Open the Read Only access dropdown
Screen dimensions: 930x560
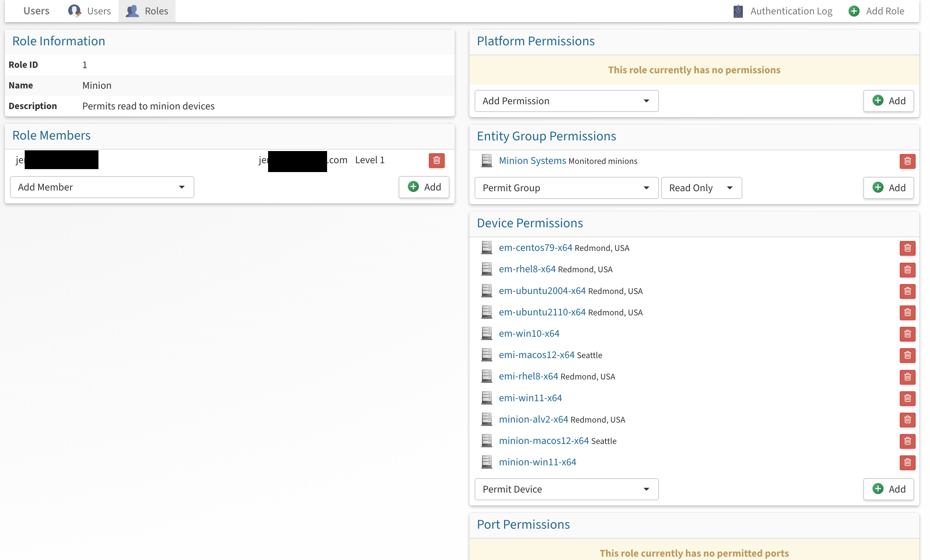coord(701,188)
